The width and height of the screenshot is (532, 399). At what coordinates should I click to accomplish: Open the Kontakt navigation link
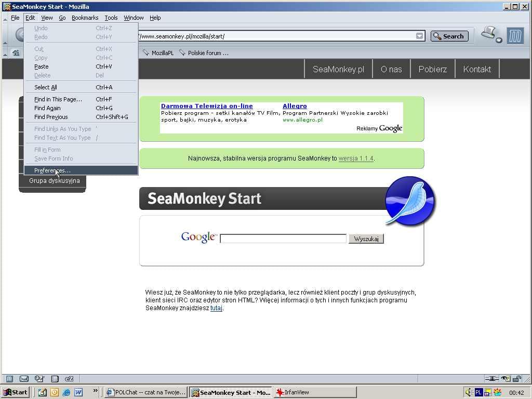pos(477,69)
